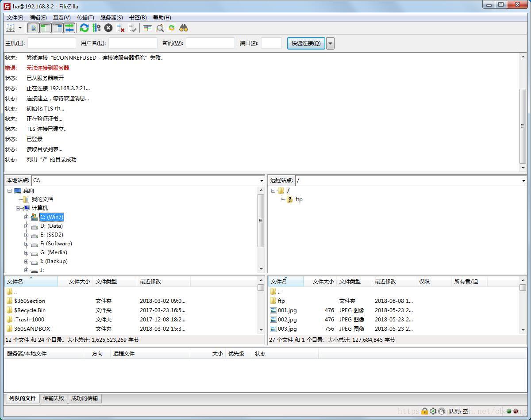Screen dimensions: 531x420
Task: Reconnect to last used server
Action: click(x=132, y=28)
